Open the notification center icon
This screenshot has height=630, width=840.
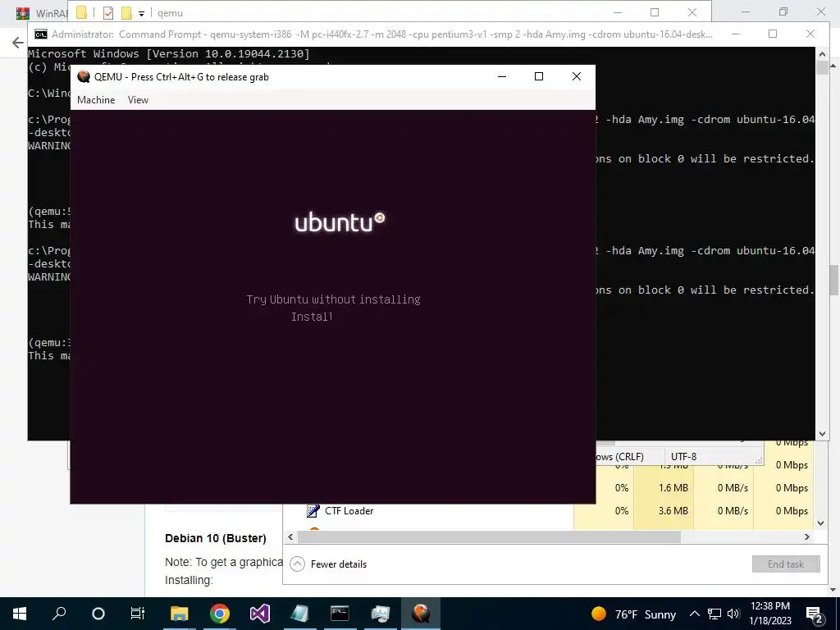tap(815, 614)
